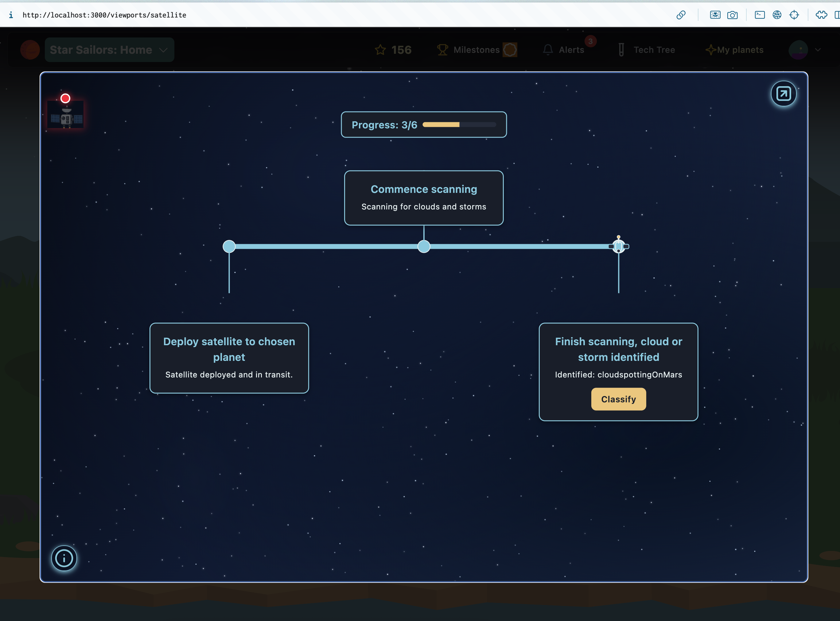Screen dimensions: 840x621
Task: Click the camera screenshot icon
Action: (x=732, y=15)
